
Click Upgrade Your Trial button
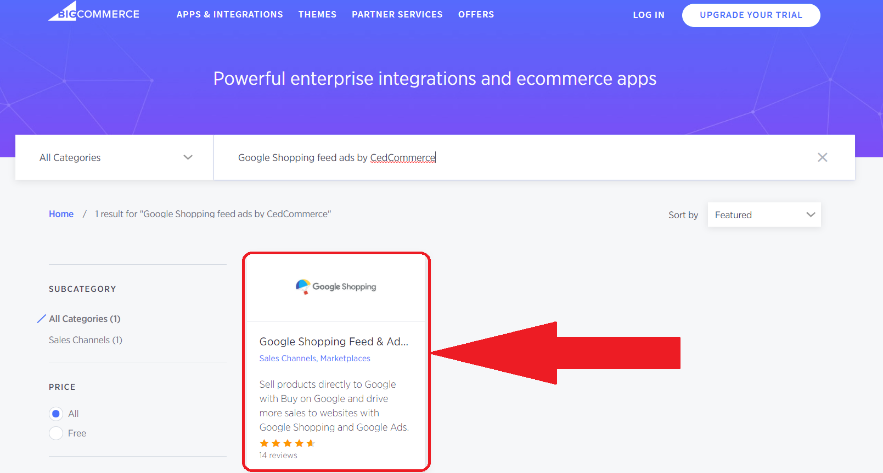click(x=751, y=15)
